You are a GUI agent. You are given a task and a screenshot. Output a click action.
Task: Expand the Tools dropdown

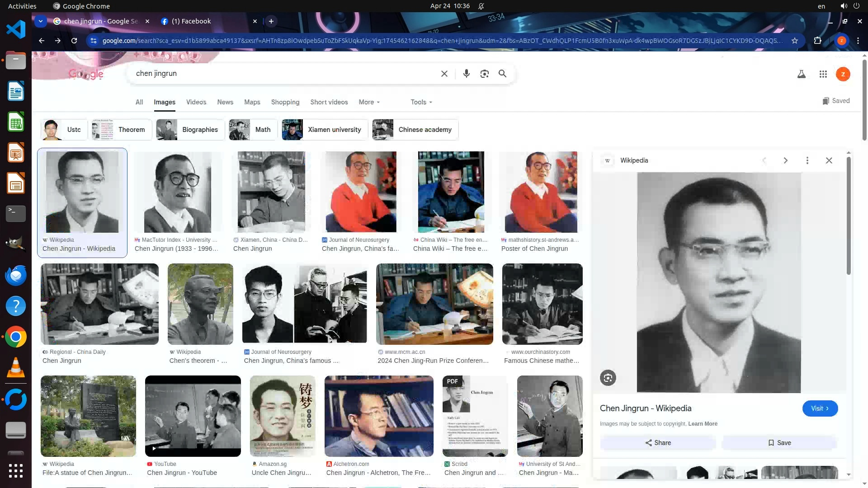(421, 102)
